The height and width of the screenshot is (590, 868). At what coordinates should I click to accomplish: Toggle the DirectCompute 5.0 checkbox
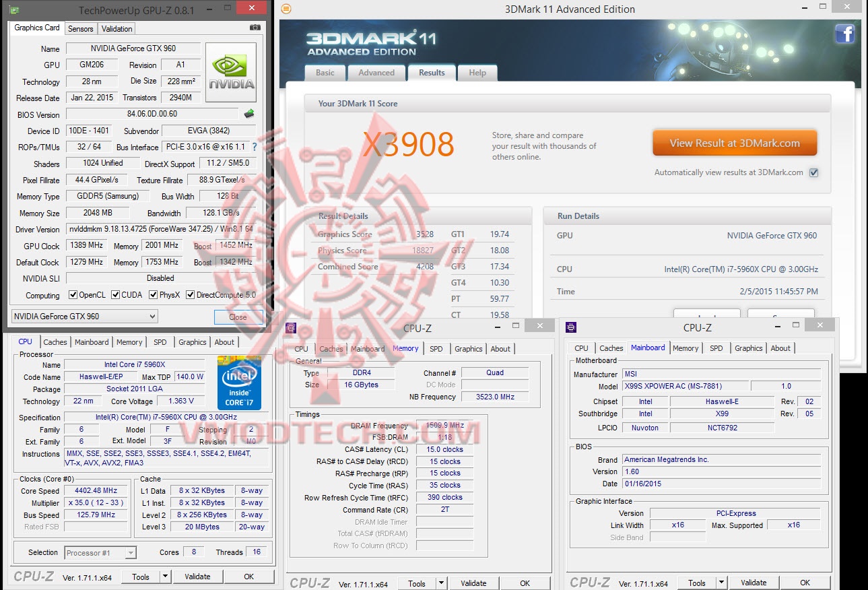click(190, 295)
